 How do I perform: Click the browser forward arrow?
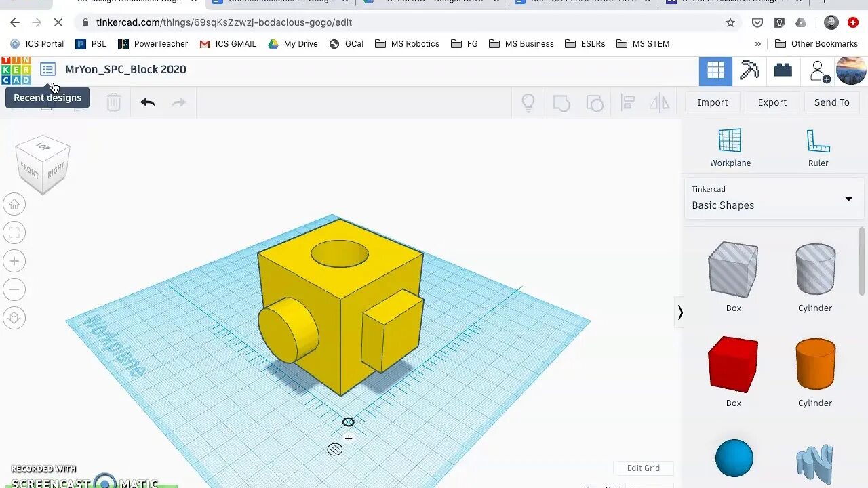[37, 22]
